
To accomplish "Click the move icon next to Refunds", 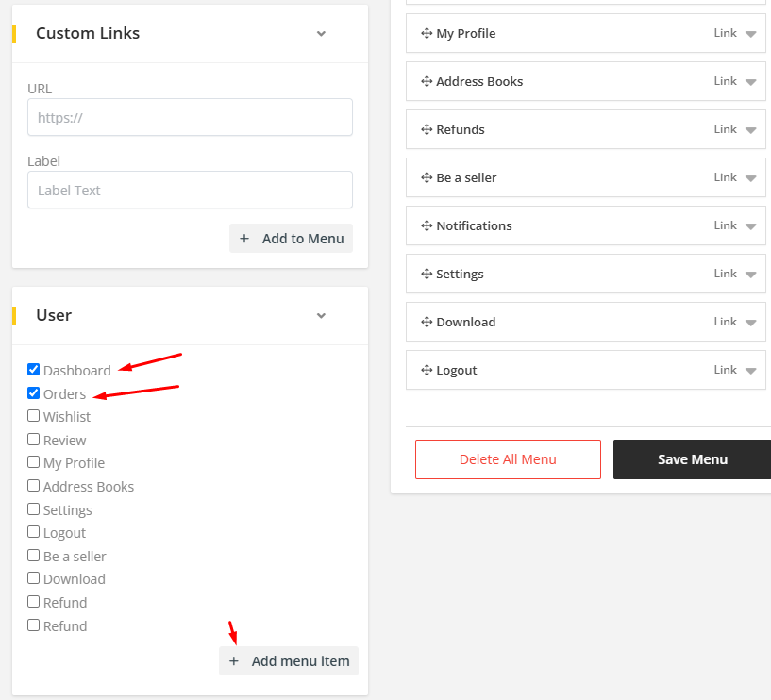I will [426, 130].
